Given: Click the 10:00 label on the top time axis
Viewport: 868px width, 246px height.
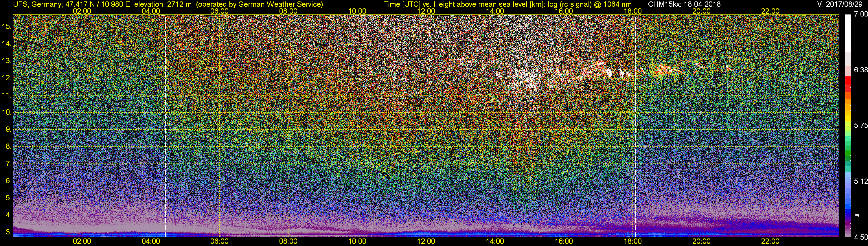Looking at the screenshot, I should coord(357,11).
